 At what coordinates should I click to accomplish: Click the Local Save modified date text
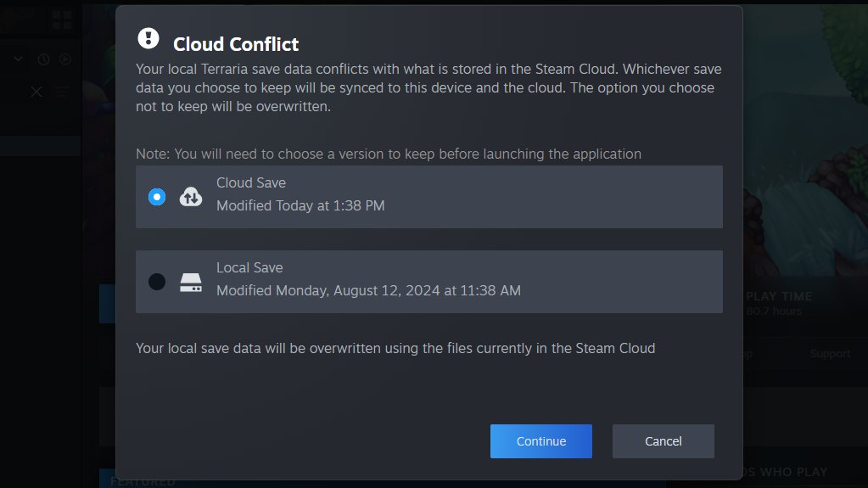(368, 291)
